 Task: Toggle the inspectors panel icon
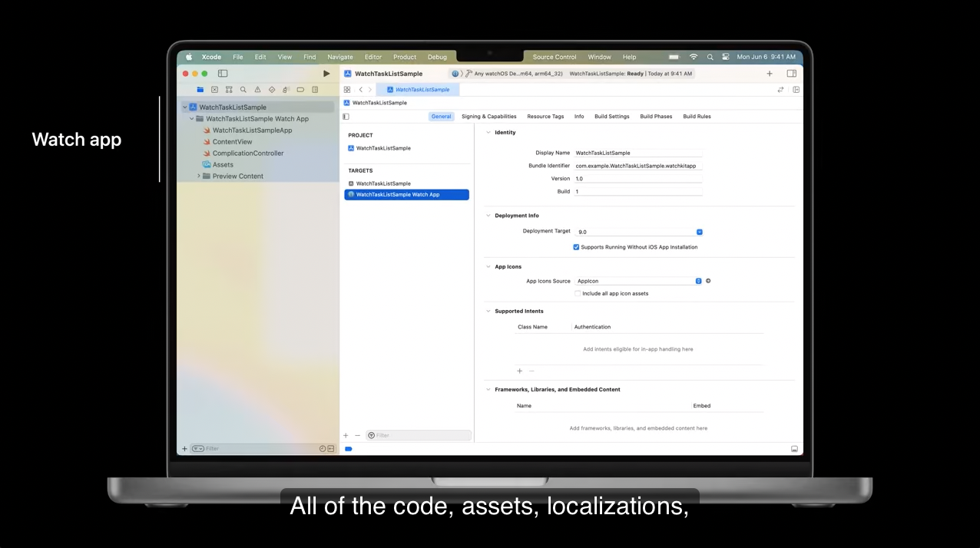click(x=792, y=74)
